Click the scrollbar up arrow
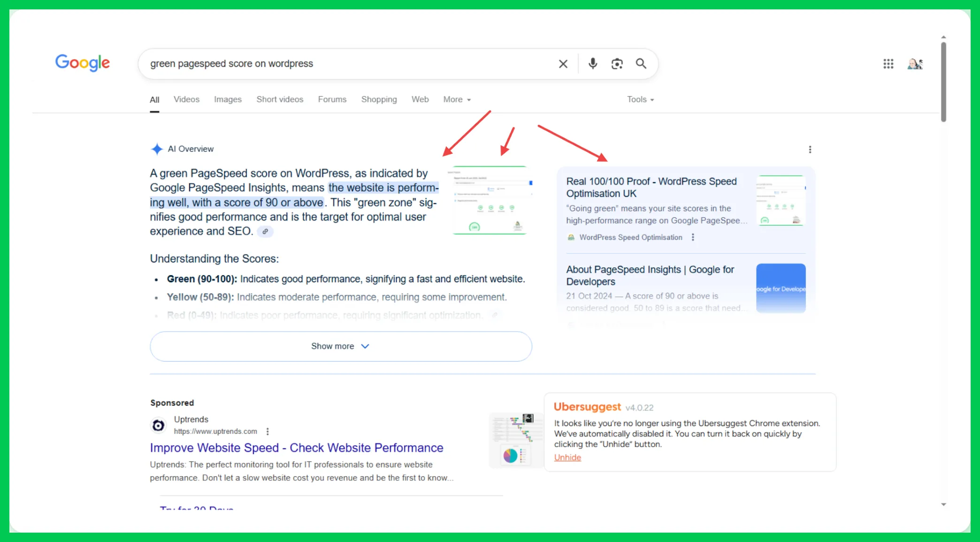The width and height of the screenshot is (980, 542). coord(943,37)
